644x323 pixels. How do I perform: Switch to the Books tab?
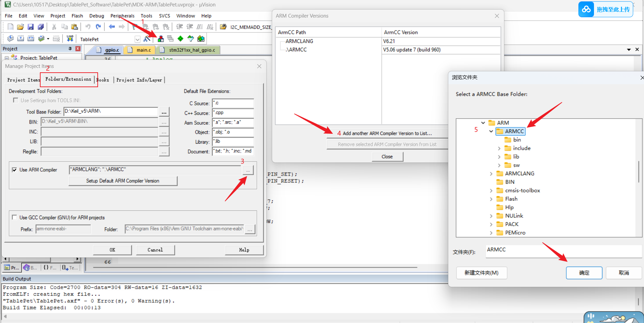(103, 80)
